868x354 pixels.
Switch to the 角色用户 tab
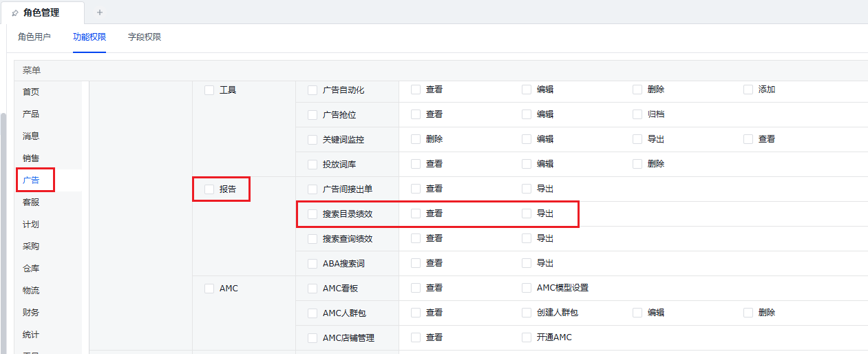point(34,37)
